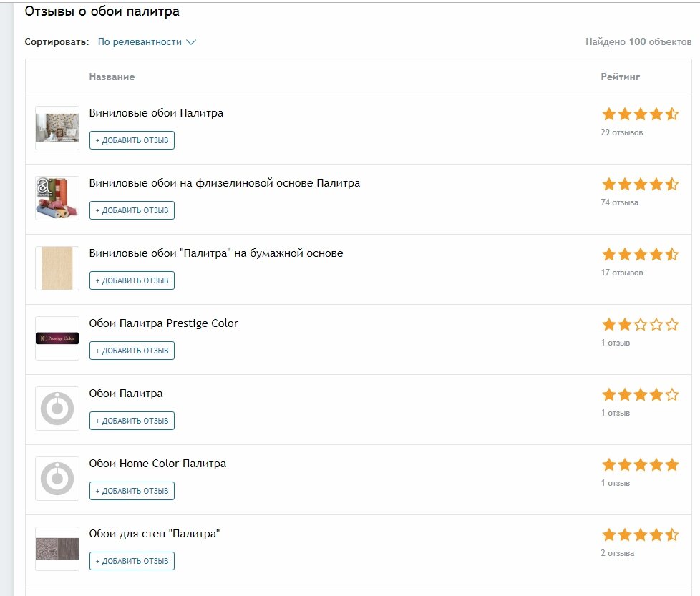Click the '74 отзыва' review count
This screenshot has width=700, height=596.
[620, 202]
